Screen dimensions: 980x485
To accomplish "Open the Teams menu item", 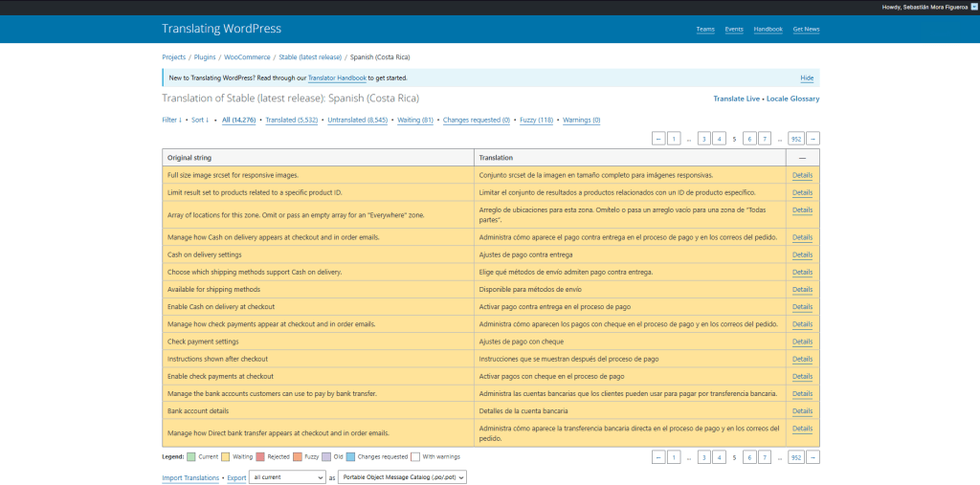I will click(705, 29).
